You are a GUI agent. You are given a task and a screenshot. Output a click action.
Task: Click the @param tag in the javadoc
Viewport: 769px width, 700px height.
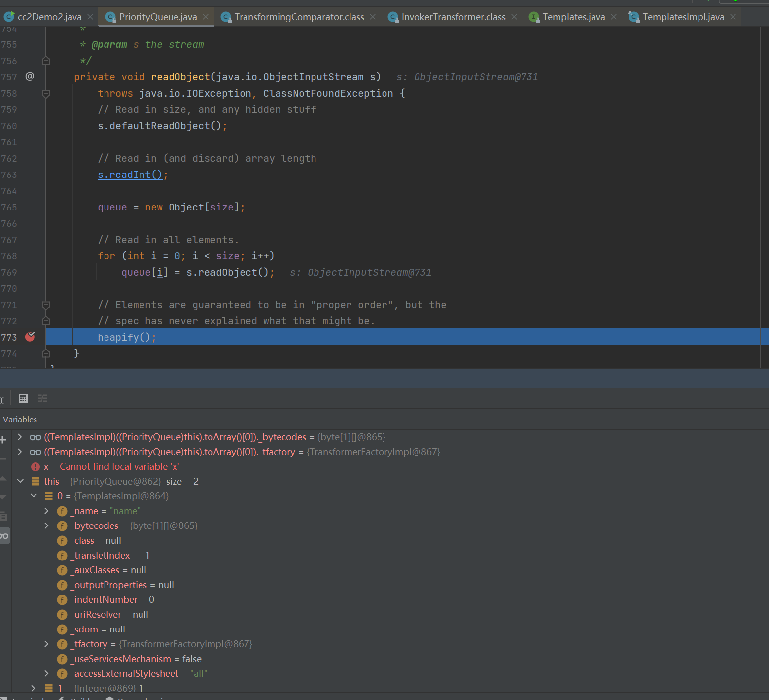pyautogui.click(x=109, y=44)
